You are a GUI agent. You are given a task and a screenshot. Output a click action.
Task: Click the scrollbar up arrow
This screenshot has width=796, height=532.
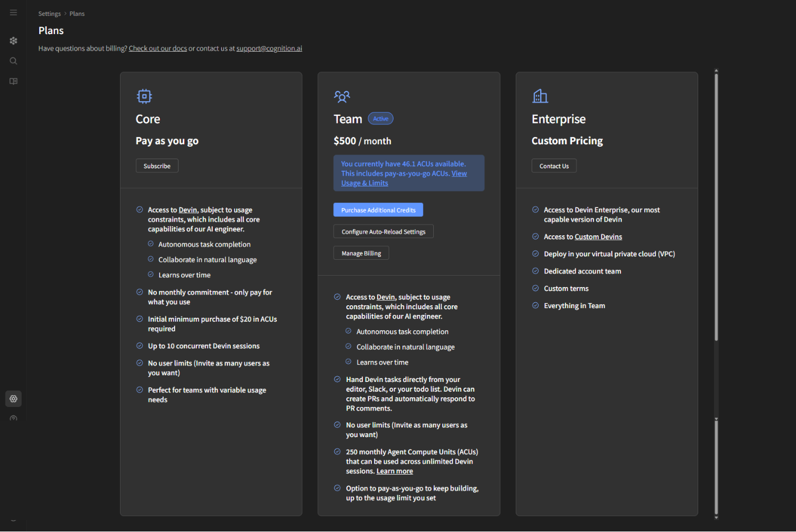(716, 70)
